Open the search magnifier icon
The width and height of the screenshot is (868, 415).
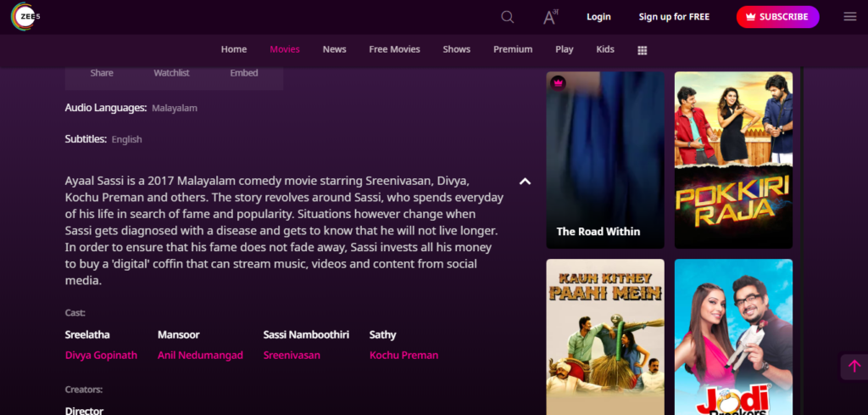click(507, 17)
